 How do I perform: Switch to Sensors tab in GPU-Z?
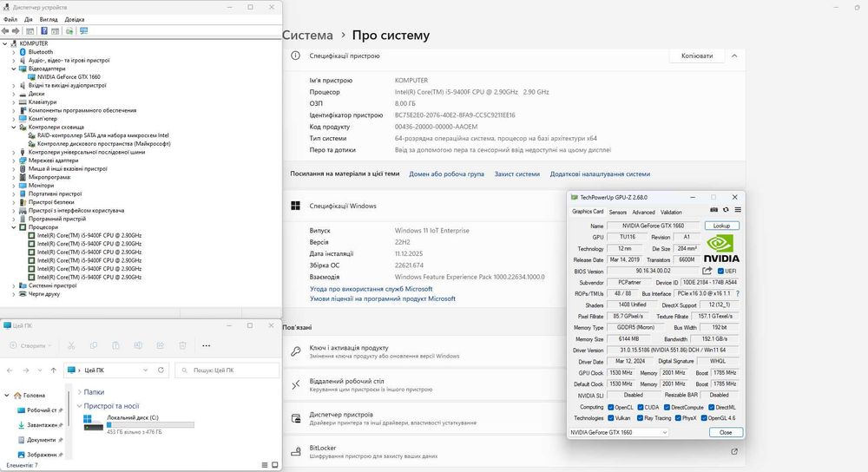[x=618, y=212]
